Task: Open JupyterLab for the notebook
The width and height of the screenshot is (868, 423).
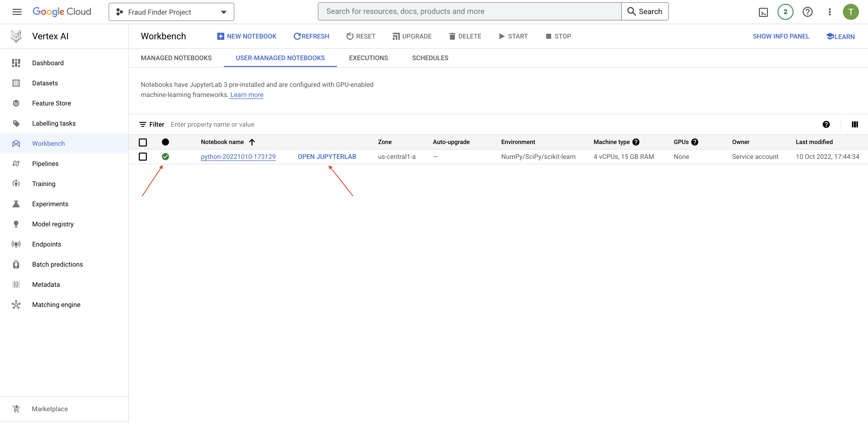Action: tap(327, 157)
